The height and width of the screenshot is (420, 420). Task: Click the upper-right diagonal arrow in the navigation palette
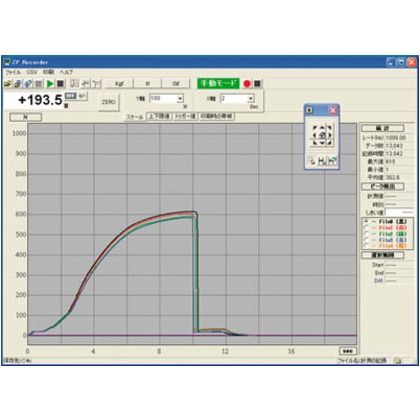tap(329, 128)
